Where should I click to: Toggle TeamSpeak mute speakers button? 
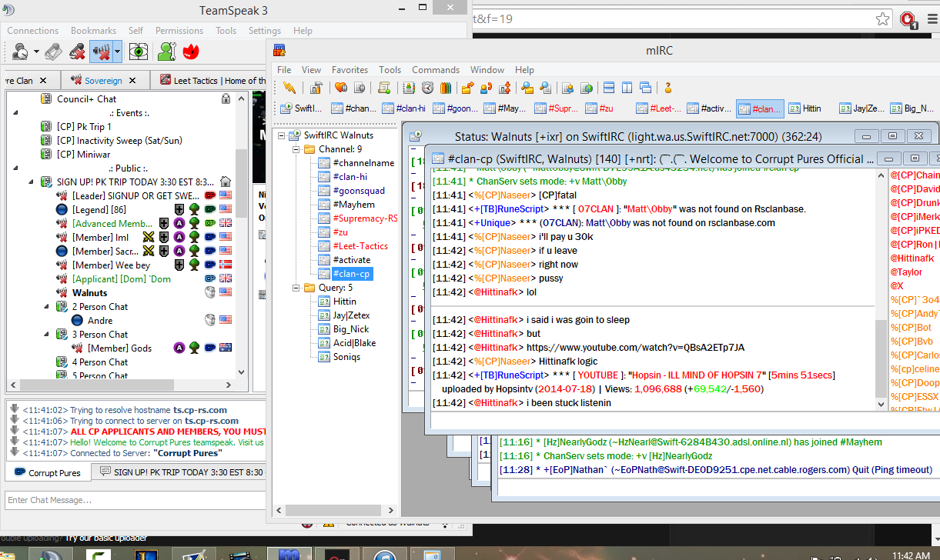[x=101, y=52]
